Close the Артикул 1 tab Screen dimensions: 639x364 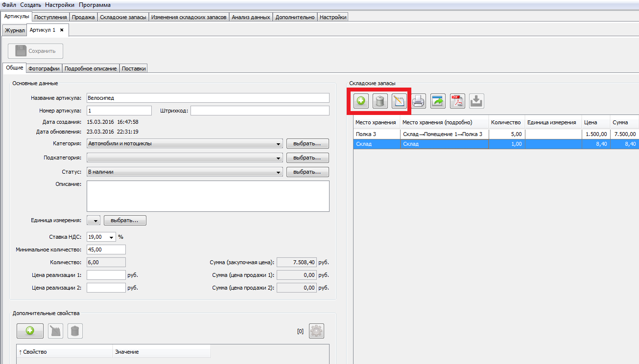(x=62, y=30)
